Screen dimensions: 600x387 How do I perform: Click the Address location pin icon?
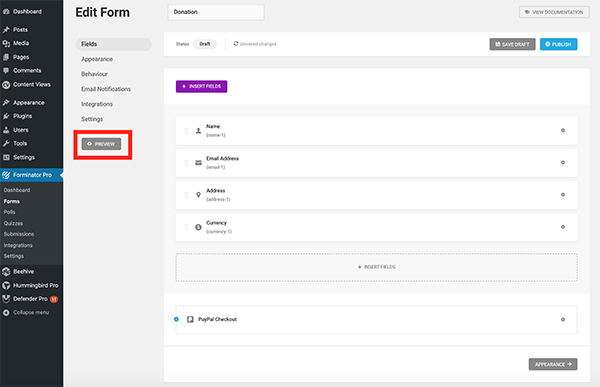coord(198,195)
